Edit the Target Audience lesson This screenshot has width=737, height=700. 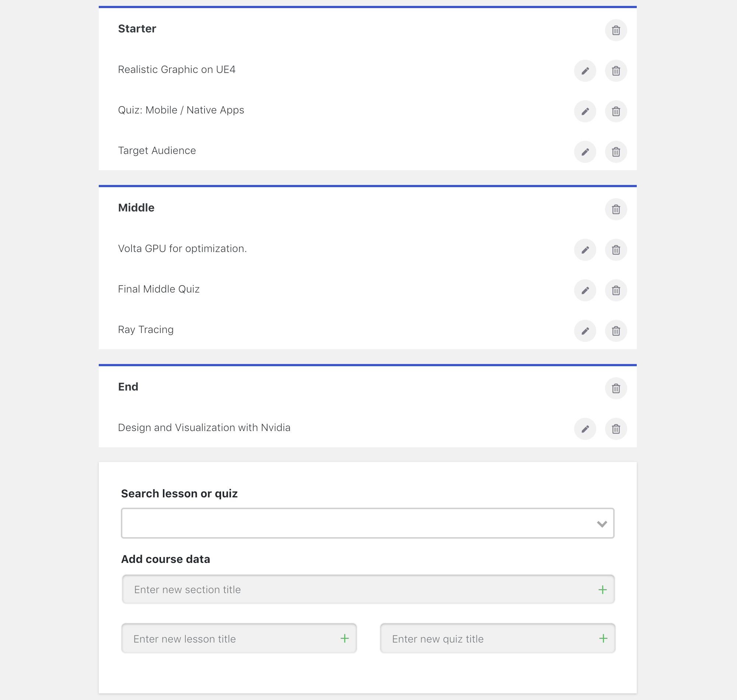pyautogui.click(x=585, y=152)
